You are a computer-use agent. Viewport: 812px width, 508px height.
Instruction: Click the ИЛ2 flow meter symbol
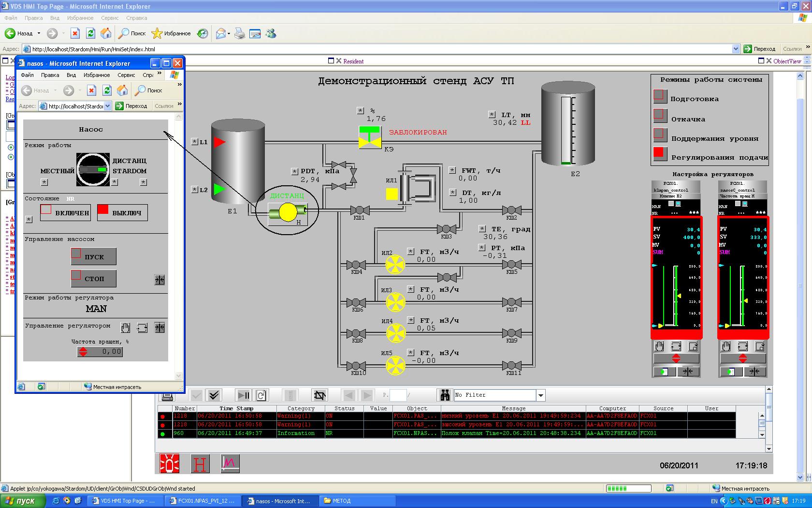(x=395, y=265)
